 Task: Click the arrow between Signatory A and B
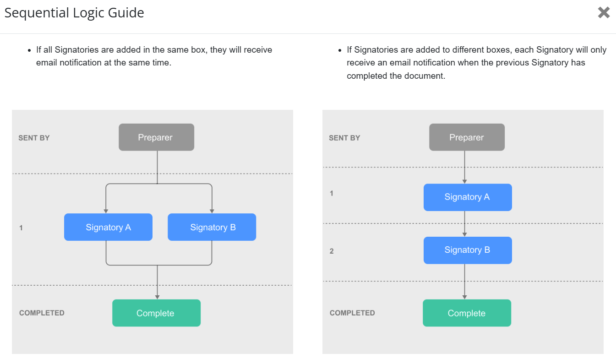pos(465,224)
